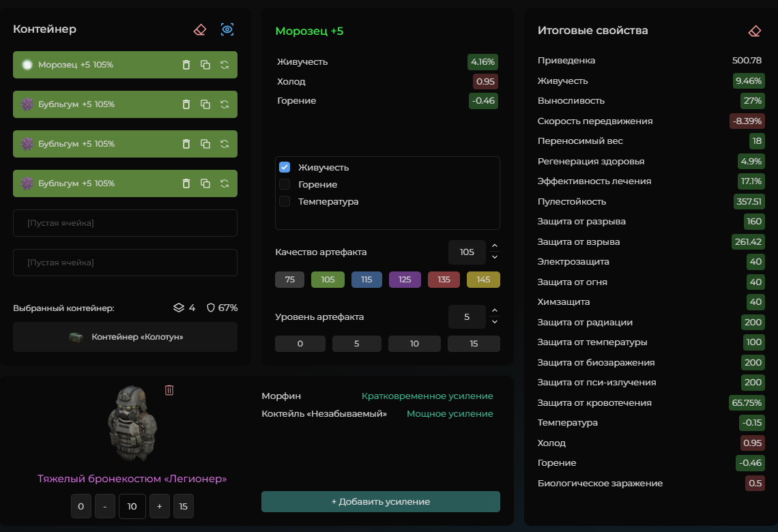This screenshot has width=778, height=532.
Task: Delete the Морозец +5 artifact
Action: tap(186, 65)
